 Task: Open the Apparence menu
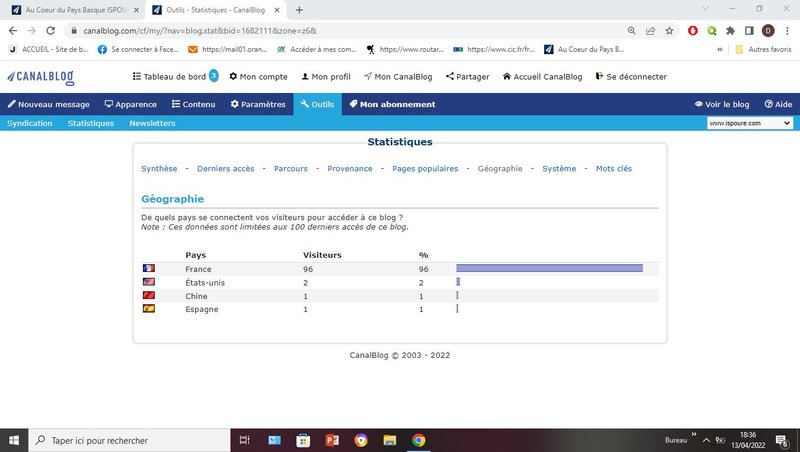click(x=131, y=104)
